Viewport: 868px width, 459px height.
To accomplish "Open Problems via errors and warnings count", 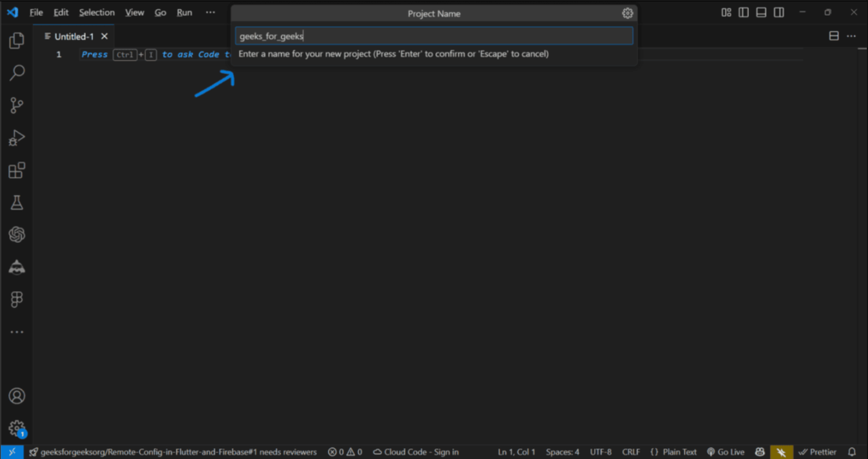I will click(345, 452).
